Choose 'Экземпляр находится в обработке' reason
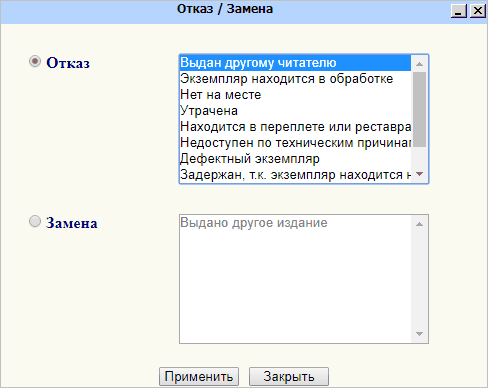The image size is (488, 388). coord(295,79)
